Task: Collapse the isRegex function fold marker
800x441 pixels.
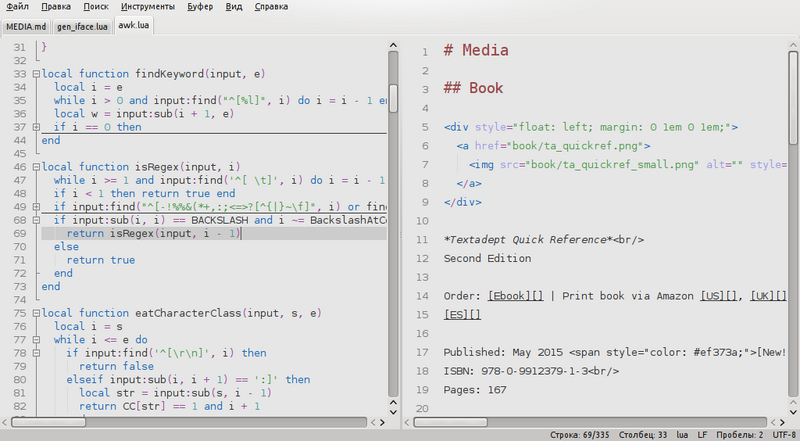Action: [37, 167]
